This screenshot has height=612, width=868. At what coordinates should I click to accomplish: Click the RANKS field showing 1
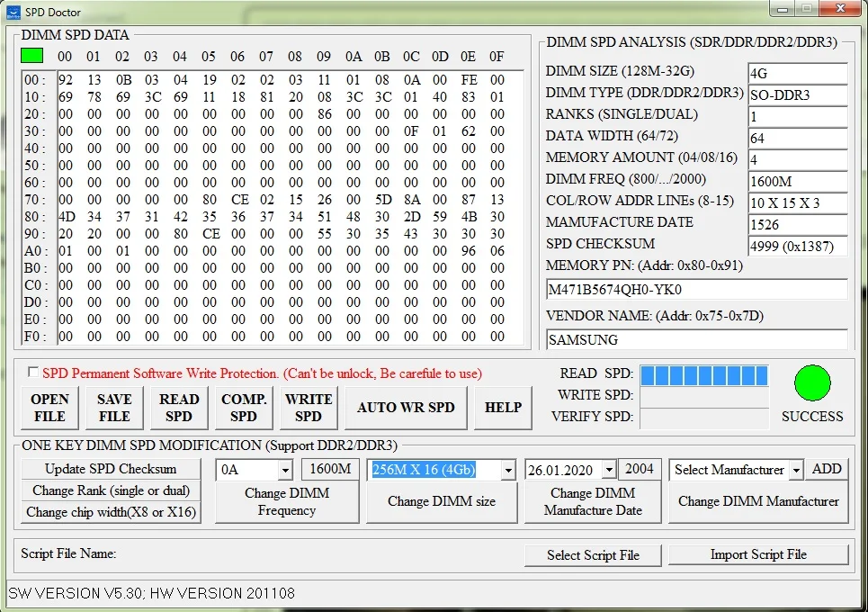point(798,116)
